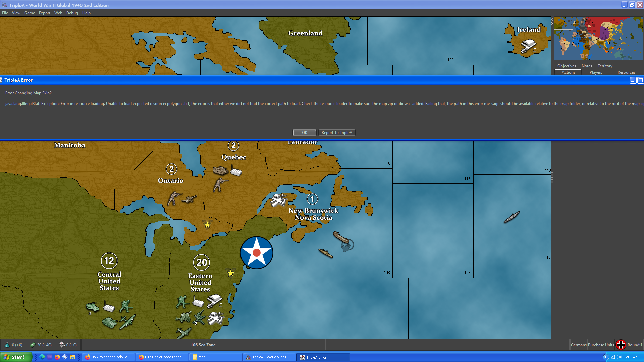
Task: Click the Eastern United States 20 value badge
Action: 202,262
